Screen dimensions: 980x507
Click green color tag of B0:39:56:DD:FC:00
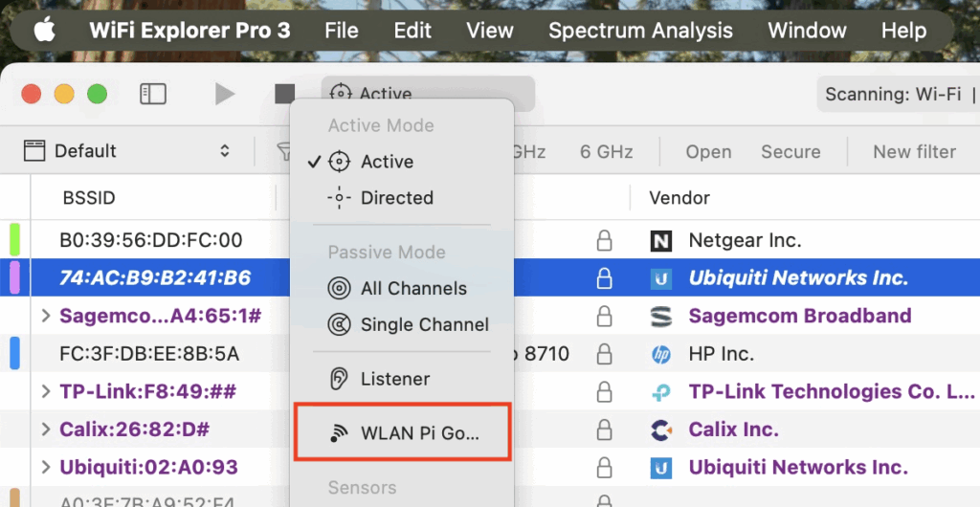[14, 240]
